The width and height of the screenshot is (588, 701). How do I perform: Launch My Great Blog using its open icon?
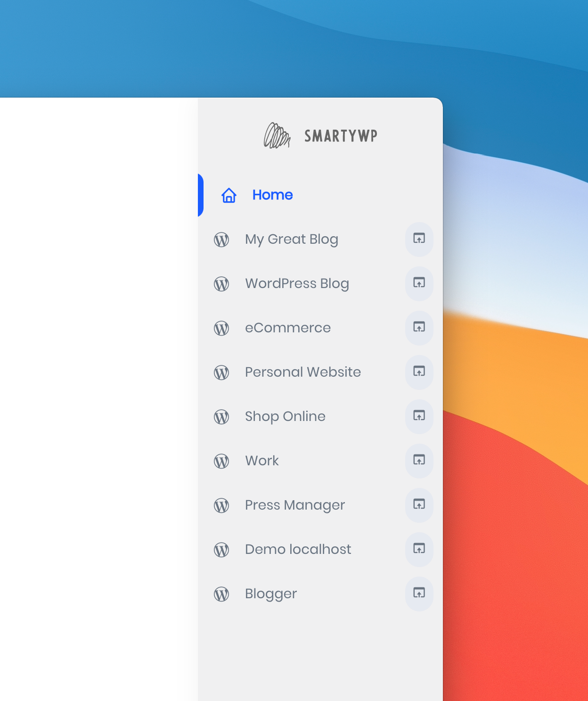point(418,240)
